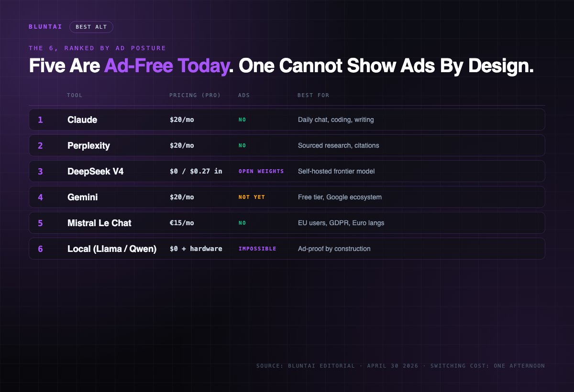Select the Gemini tool name
This screenshot has height=392, width=574.
tap(83, 197)
